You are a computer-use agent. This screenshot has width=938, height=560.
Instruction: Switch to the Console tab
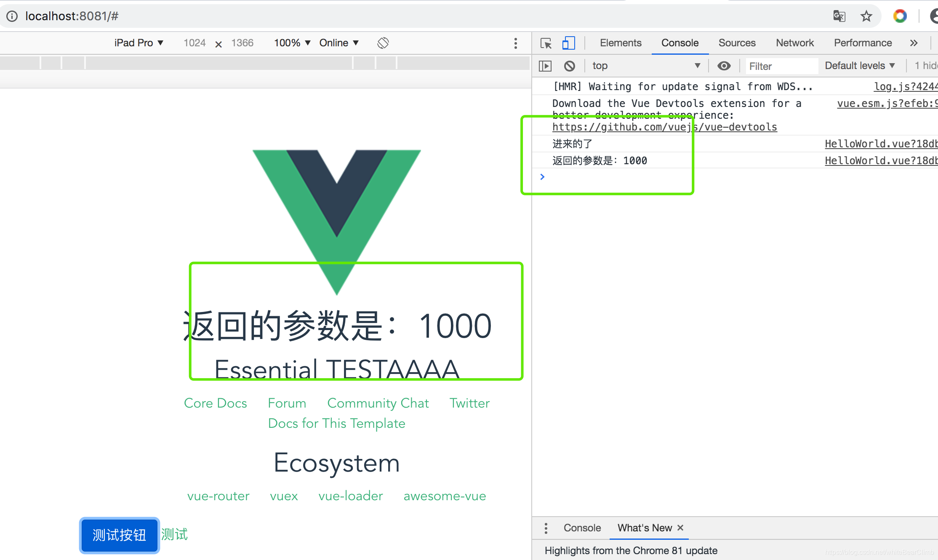click(680, 43)
